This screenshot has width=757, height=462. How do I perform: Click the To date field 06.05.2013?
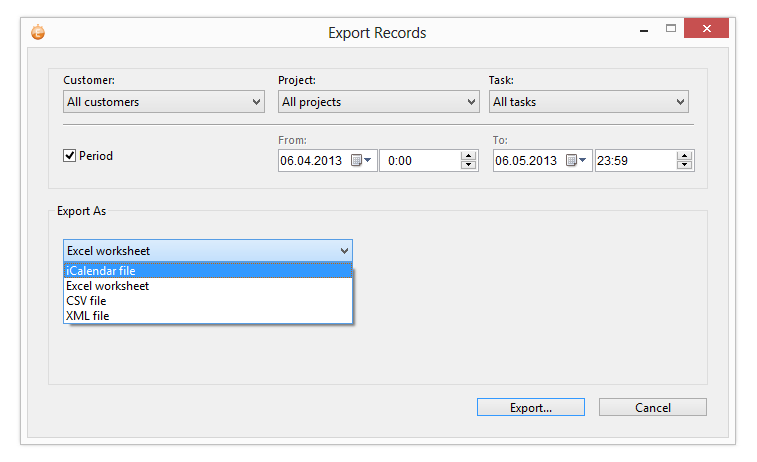[526, 160]
